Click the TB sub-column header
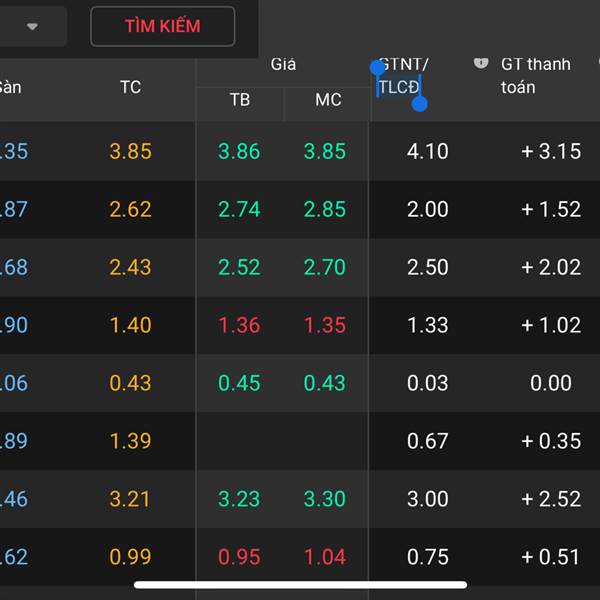Image resolution: width=600 pixels, height=600 pixels. tap(240, 100)
